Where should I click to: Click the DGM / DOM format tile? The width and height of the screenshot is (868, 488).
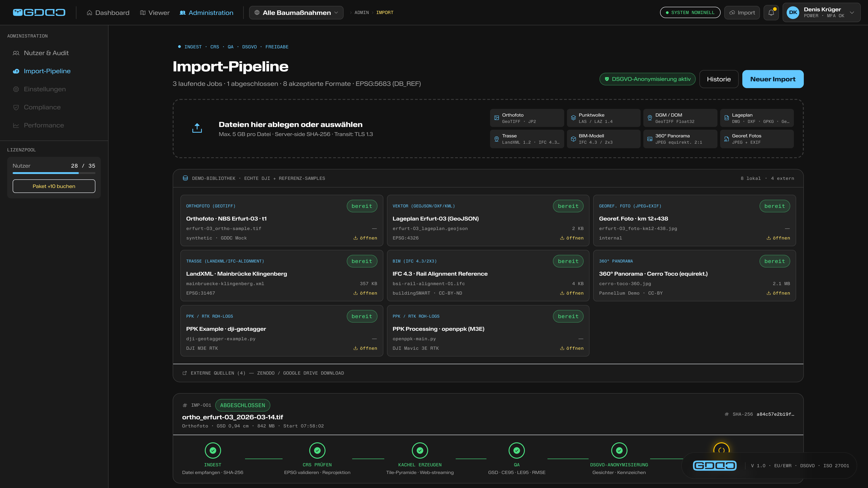click(x=680, y=118)
